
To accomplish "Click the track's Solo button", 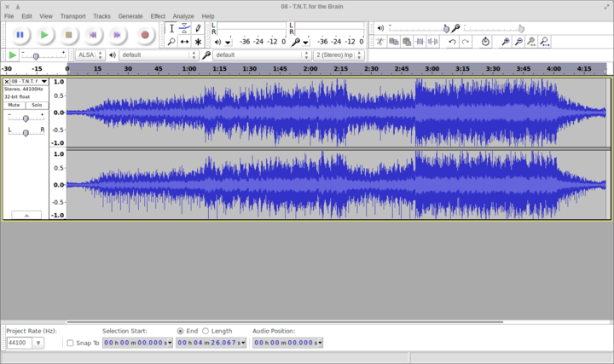I will tap(37, 105).
